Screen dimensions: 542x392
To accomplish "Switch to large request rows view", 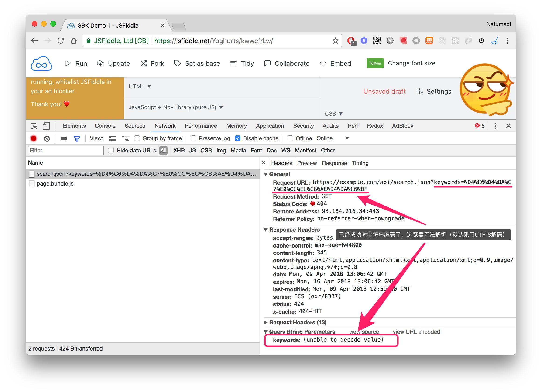I will [x=112, y=138].
